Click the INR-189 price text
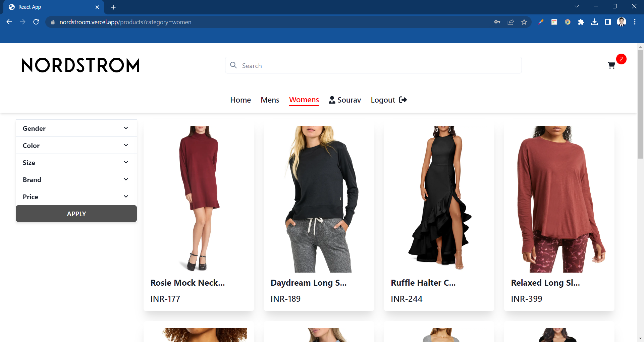 coord(285,299)
